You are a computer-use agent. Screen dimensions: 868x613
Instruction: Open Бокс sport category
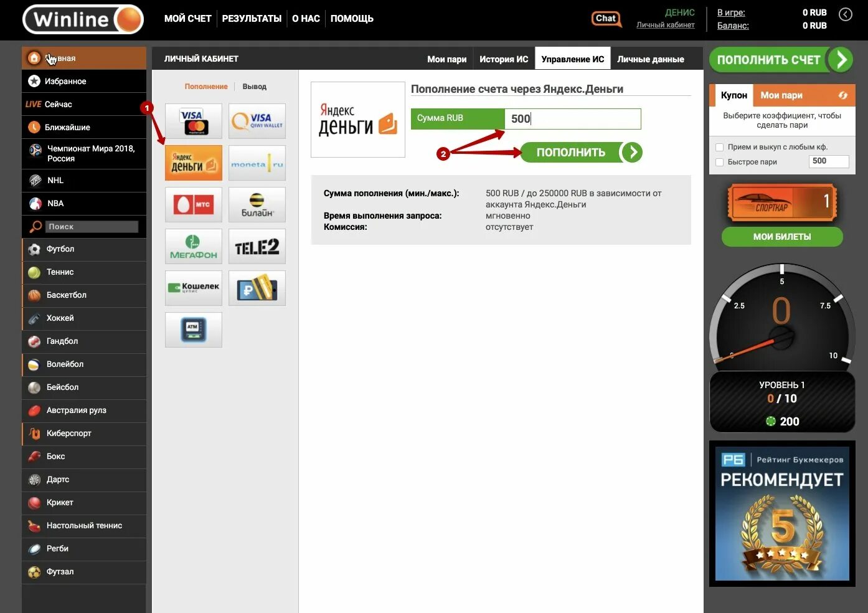click(x=84, y=456)
